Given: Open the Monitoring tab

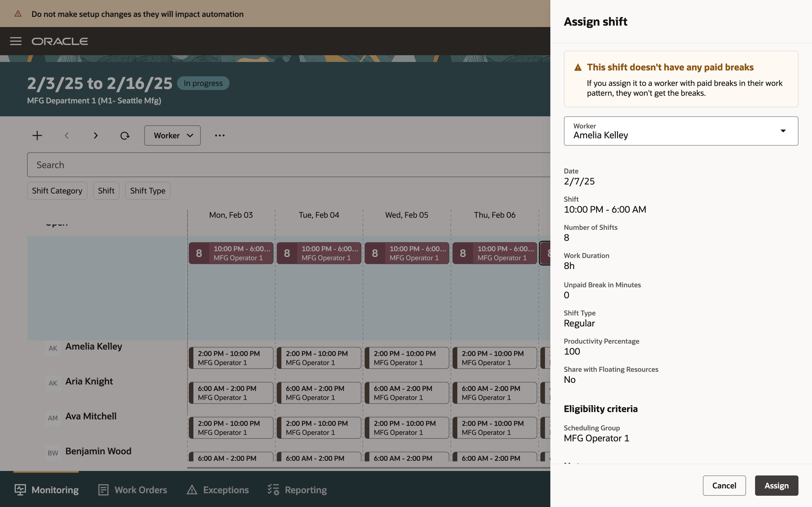Looking at the screenshot, I should pos(47,490).
